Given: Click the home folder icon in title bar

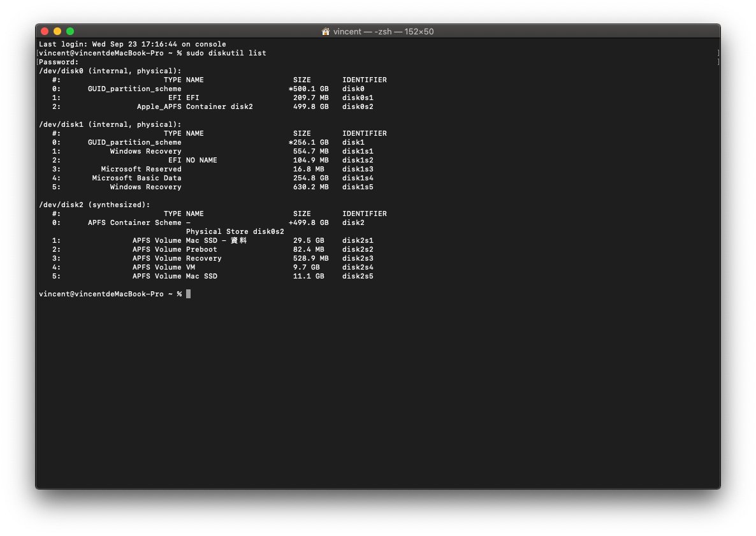Looking at the screenshot, I should click(326, 31).
